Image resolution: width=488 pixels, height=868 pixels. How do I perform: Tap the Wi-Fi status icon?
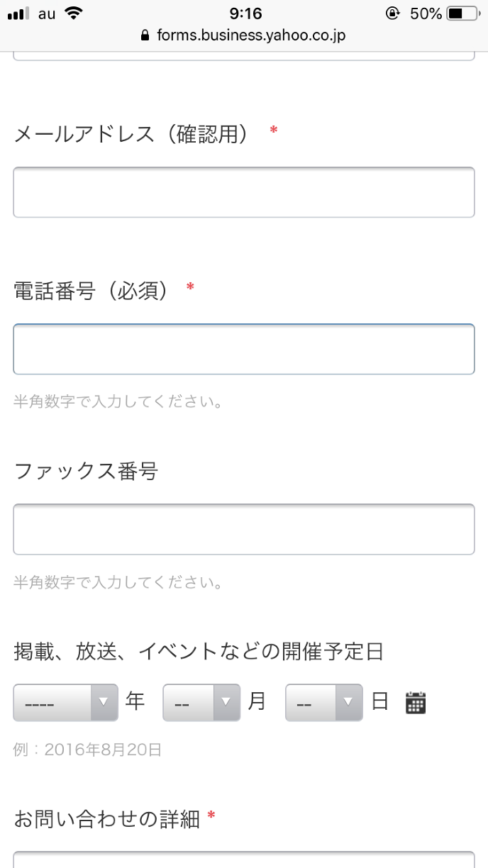[x=72, y=13]
